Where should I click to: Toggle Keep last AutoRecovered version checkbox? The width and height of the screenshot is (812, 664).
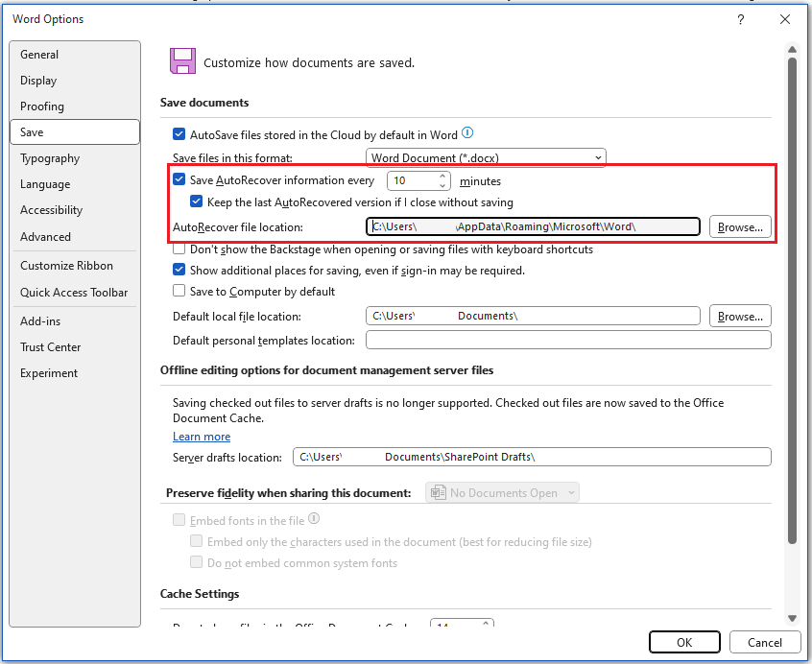coord(196,202)
